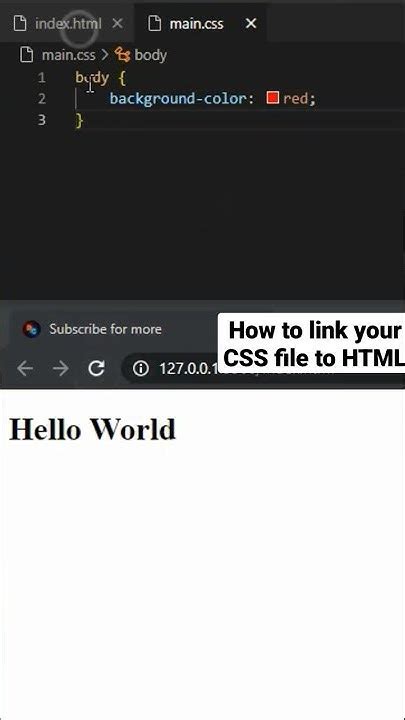Select the main.css editor tab
The width and height of the screenshot is (405, 720).
pyautogui.click(x=197, y=23)
